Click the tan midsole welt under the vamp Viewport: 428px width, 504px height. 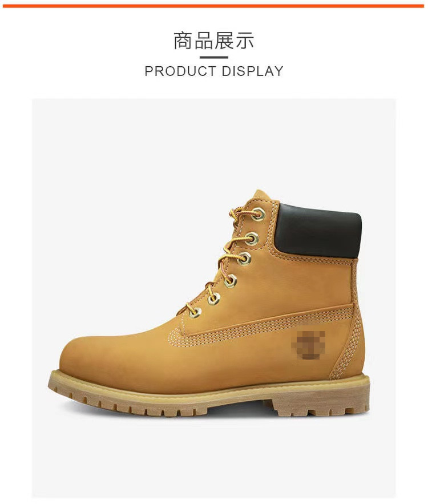point(167,384)
